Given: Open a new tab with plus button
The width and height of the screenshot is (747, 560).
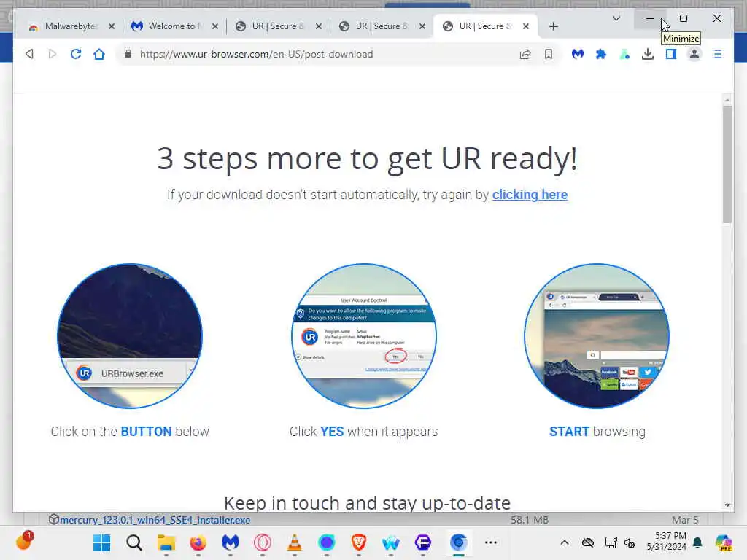Looking at the screenshot, I should (x=553, y=26).
